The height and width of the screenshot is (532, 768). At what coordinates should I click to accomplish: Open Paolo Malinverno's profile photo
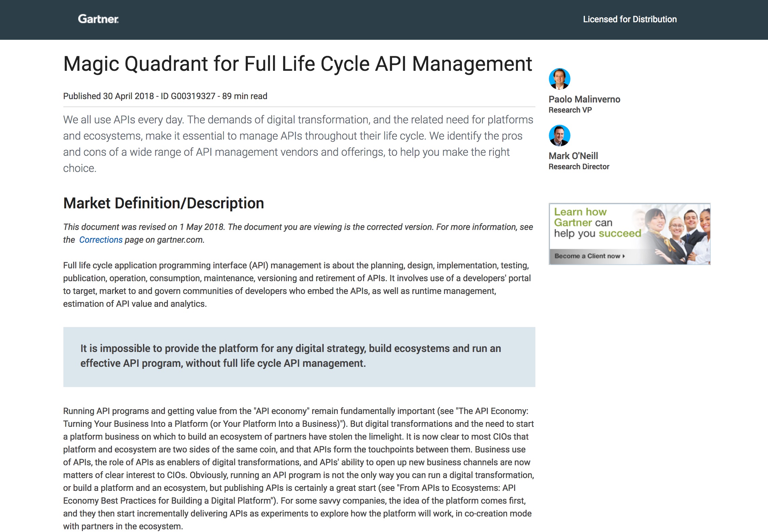pos(559,79)
